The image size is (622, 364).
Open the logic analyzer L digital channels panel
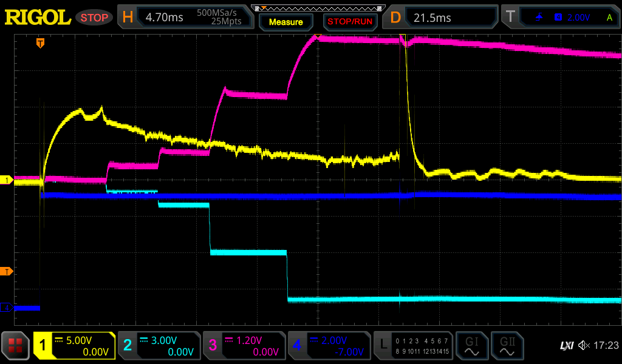pos(414,346)
